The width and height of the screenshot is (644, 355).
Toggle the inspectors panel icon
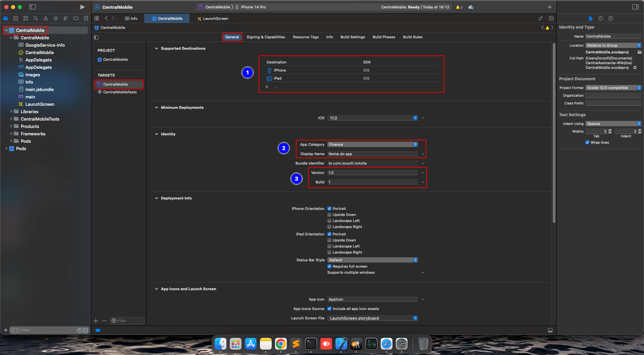[x=635, y=7]
